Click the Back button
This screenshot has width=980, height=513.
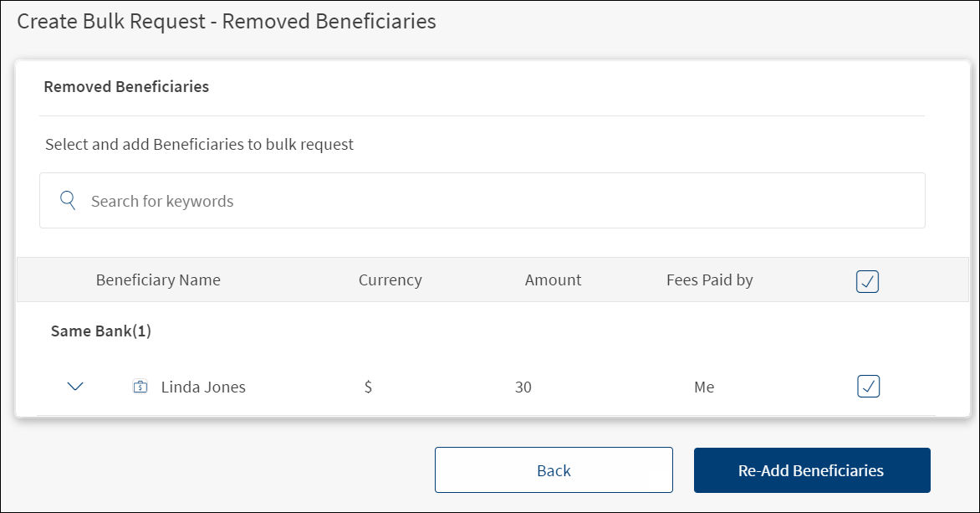pos(554,470)
